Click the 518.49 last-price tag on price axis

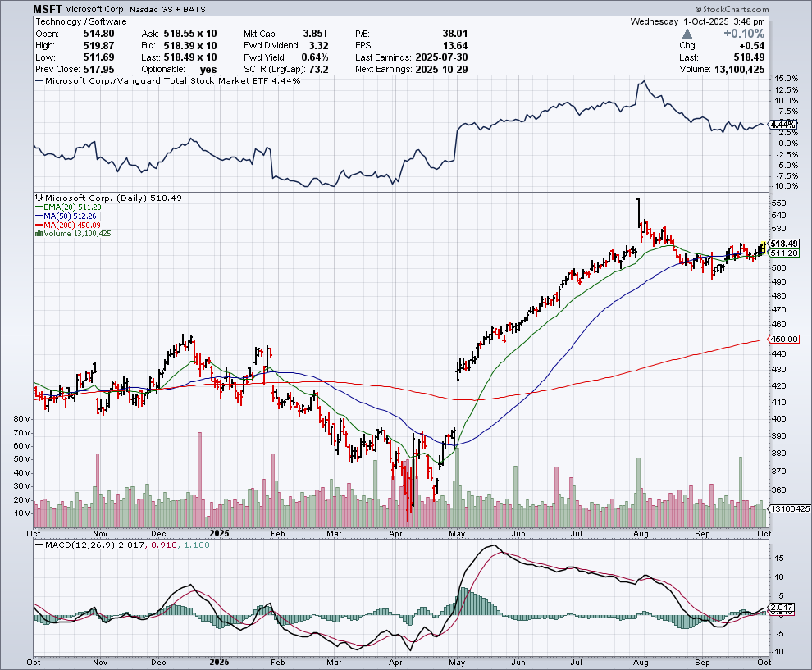click(785, 244)
